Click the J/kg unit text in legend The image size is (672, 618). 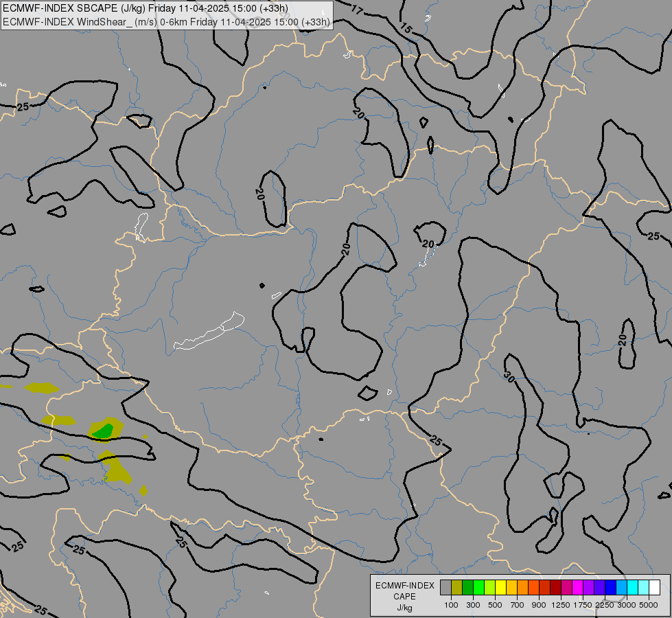click(x=404, y=608)
